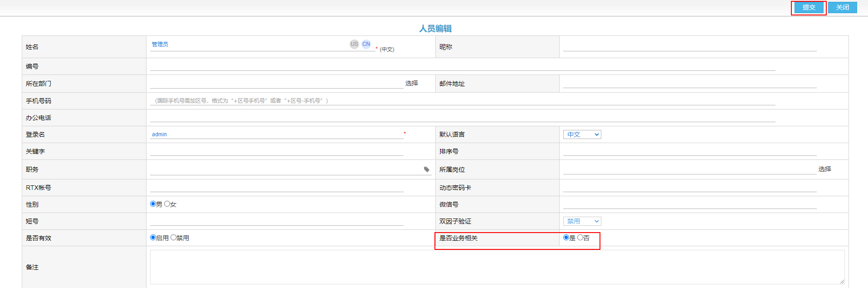
Task: Focus the 关键字 input field
Action: (277, 151)
